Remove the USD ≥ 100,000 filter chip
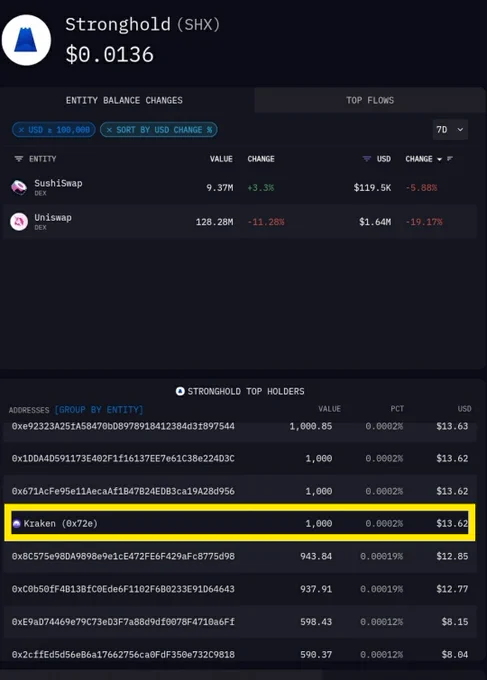The height and width of the screenshot is (680, 487). pyautogui.click(x=21, y=130)
